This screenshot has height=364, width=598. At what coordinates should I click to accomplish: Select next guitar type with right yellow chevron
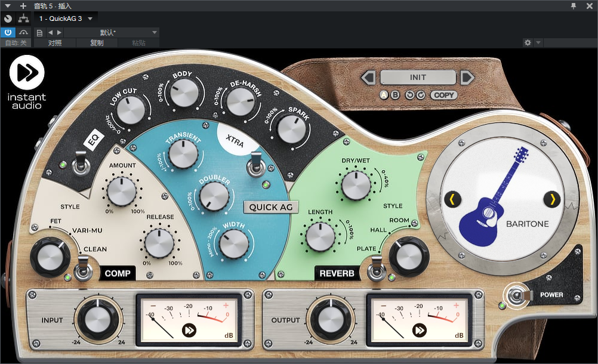(552, 199)
